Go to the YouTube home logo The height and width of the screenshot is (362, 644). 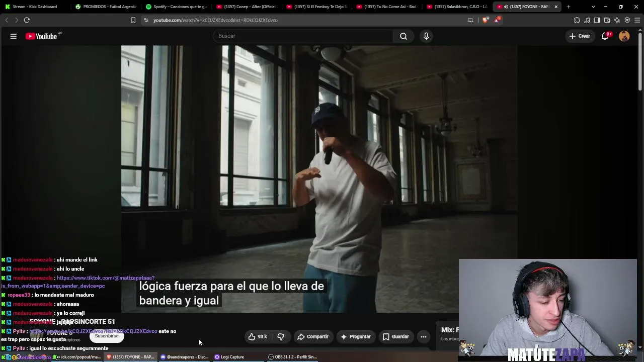[41, 36]
